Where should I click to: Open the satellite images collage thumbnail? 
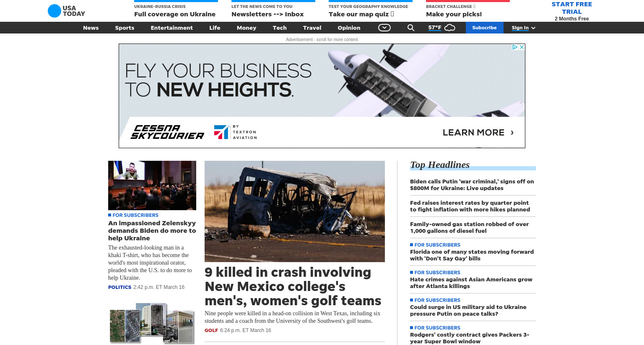pos(152,323)
